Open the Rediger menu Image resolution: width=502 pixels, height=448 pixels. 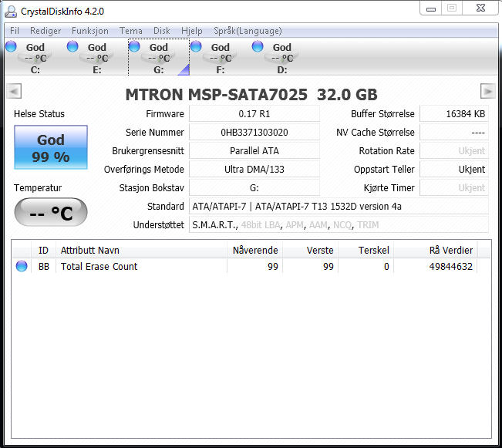(45, 31)
